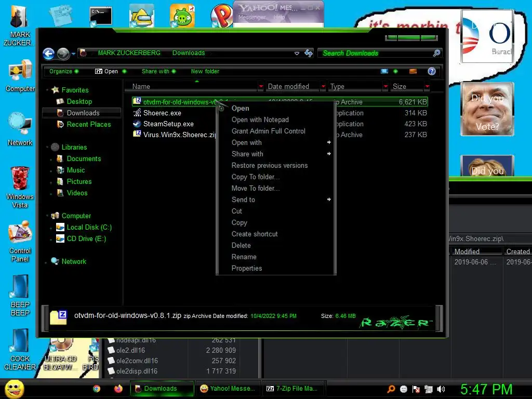Image resolution: width=532 pixels, height=399 pixels.
Task: Open the Computer desktop icon
Action: (x=20, y=76)
